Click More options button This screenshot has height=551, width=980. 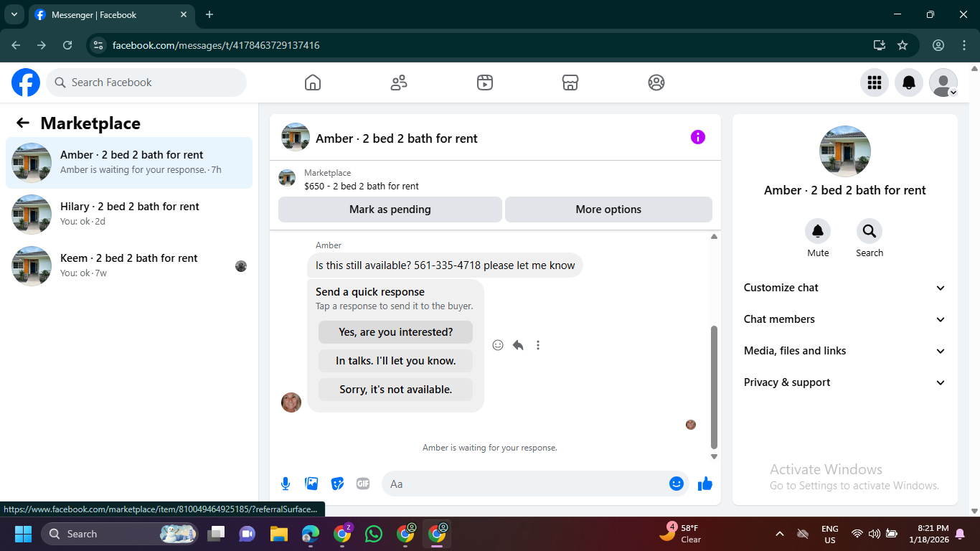coord(608,209)
